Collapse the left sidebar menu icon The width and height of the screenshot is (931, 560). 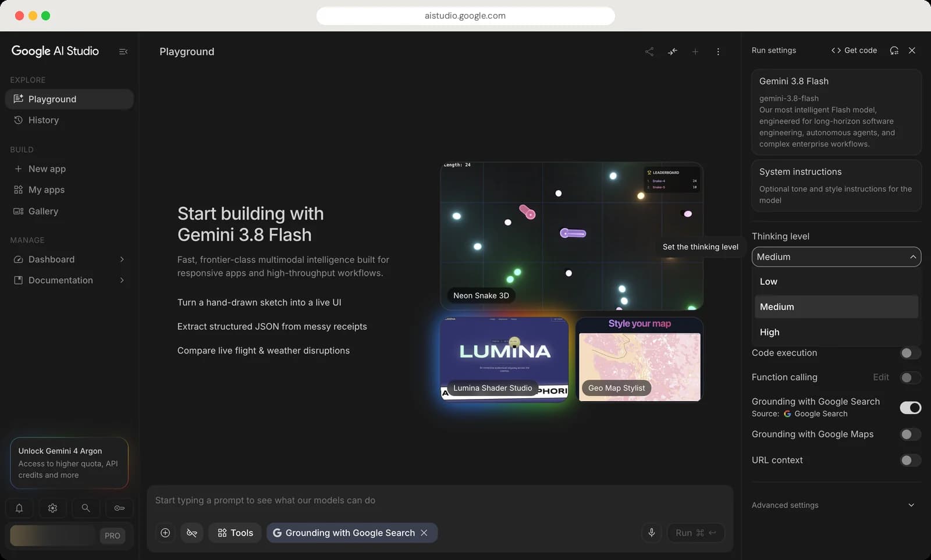pos(123,52)
